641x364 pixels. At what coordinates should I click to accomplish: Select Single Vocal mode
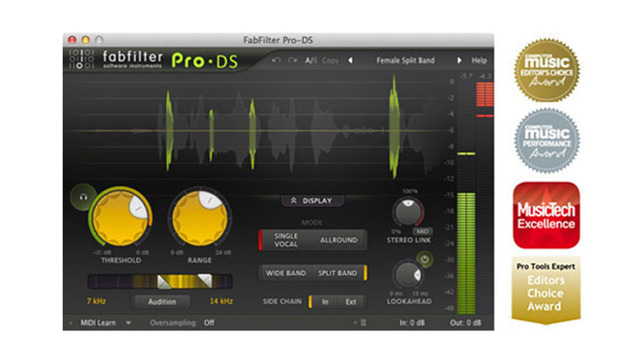click(286, 240)
